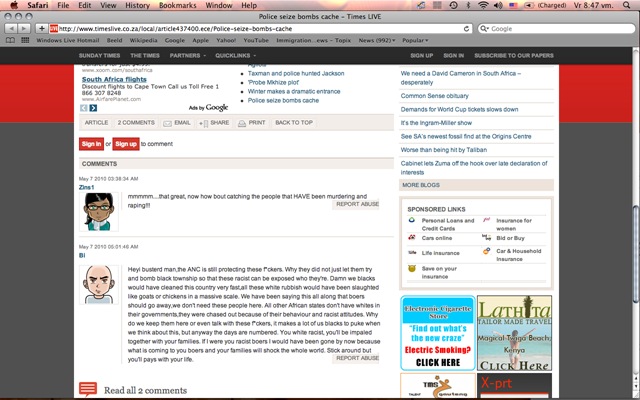Screen dimensions: 640x400
Task: Open the History menu
Action: [x=137, y=5]
